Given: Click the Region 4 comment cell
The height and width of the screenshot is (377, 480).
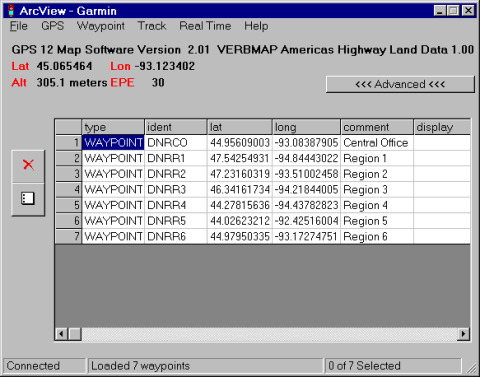Looking at the screenshot, I should coord(377,205).
